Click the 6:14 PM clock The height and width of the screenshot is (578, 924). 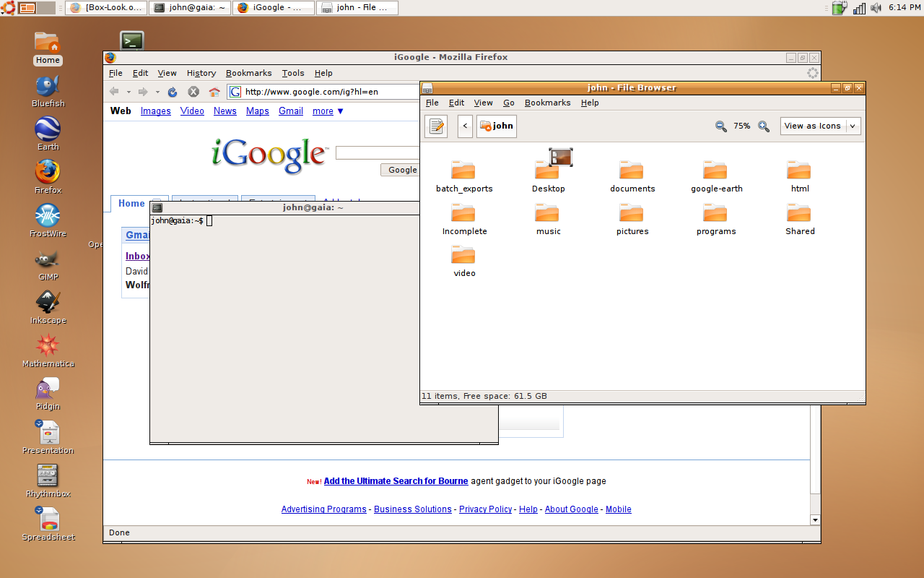click(905, 8)
